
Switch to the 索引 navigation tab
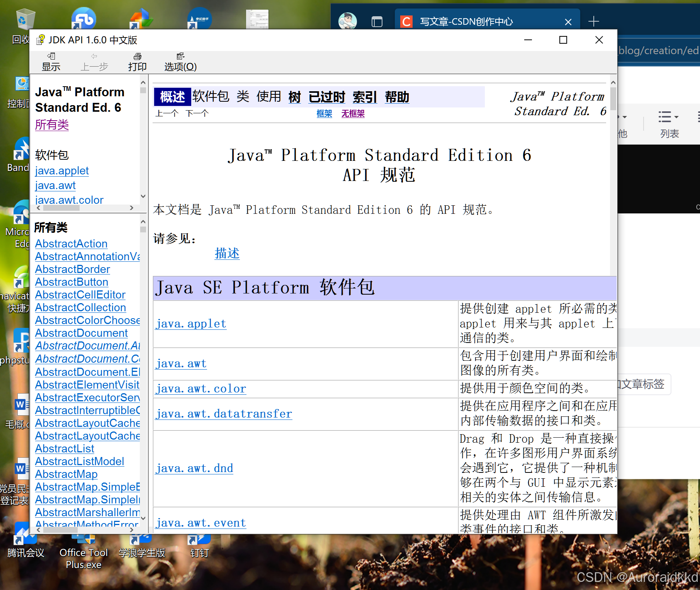pos(364,97)
